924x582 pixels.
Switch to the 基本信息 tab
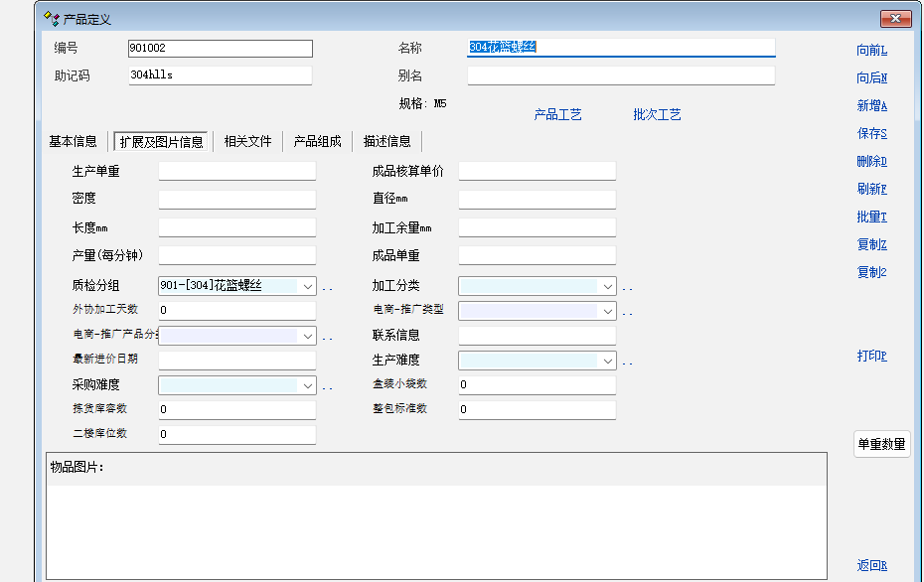click(x=74, y=141)
